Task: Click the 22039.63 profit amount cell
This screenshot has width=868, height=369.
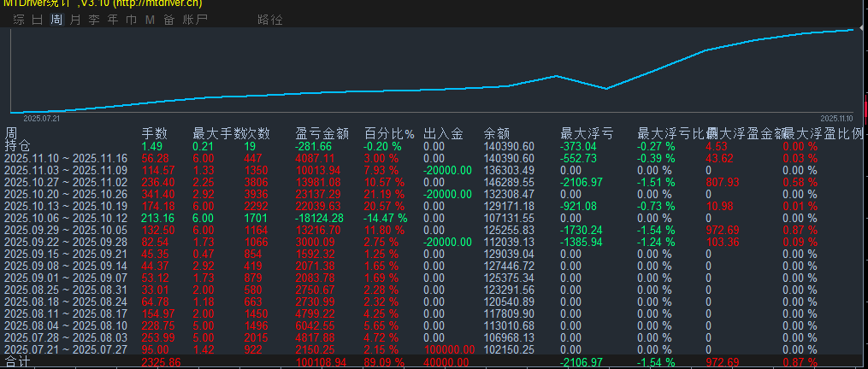Action: click(318, 206)
